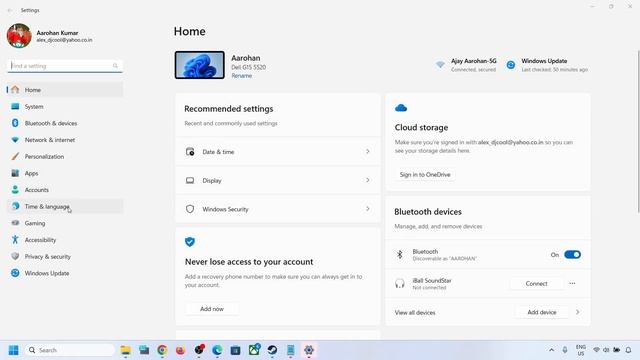Viewport: 640px width, 360px height.
Task: Click the settings page vertical scrollbar
Action: [638, 131]
